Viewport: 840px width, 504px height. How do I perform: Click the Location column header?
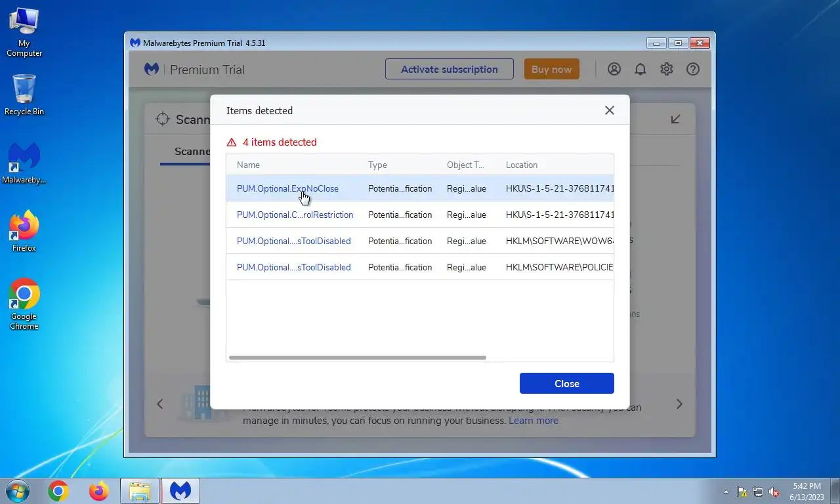click(x=522, y=165)
